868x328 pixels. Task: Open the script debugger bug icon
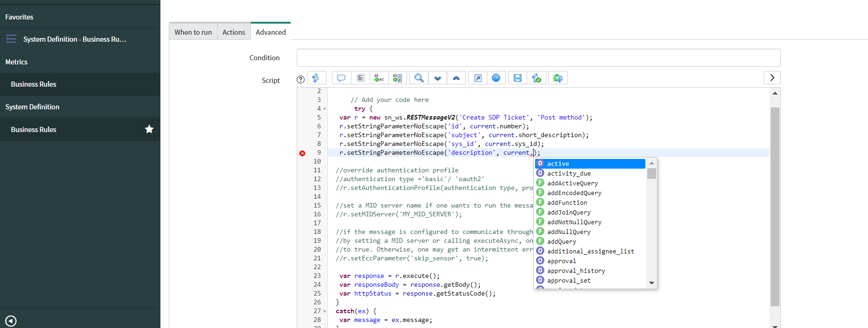557,78
